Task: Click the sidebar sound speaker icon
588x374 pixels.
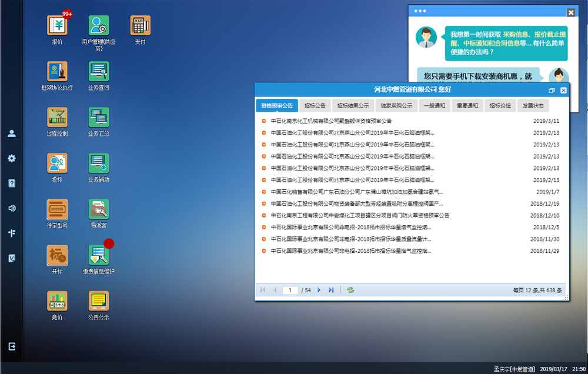Action: 12,208
